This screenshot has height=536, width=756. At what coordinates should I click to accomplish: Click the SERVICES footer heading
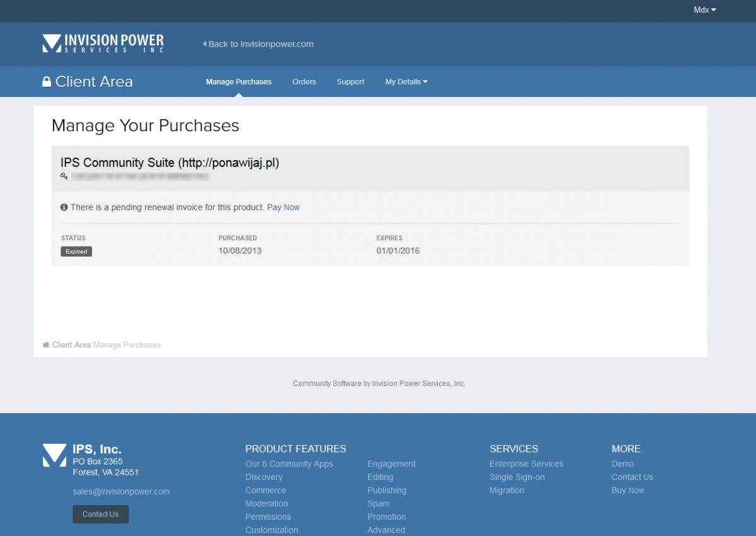click(x=514, y=449)
